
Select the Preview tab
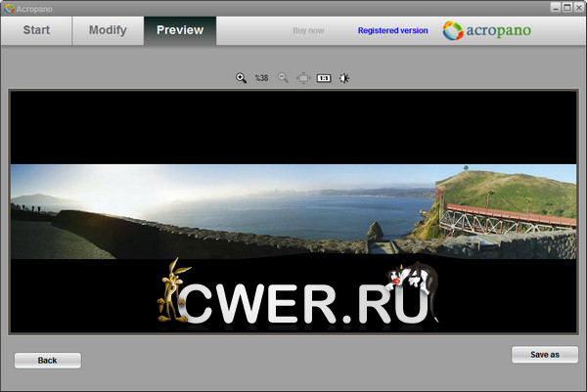click(x=180, y=30)
